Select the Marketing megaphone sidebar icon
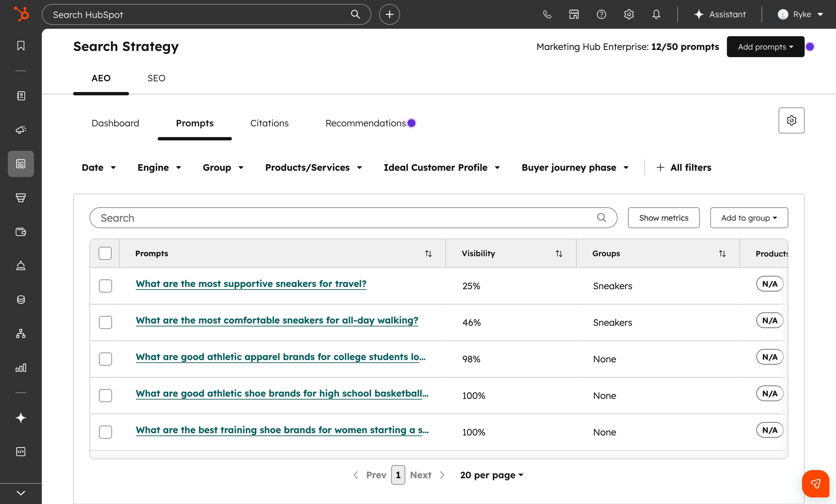The width and height of the screenshot is (836, 504). (20, 130)
